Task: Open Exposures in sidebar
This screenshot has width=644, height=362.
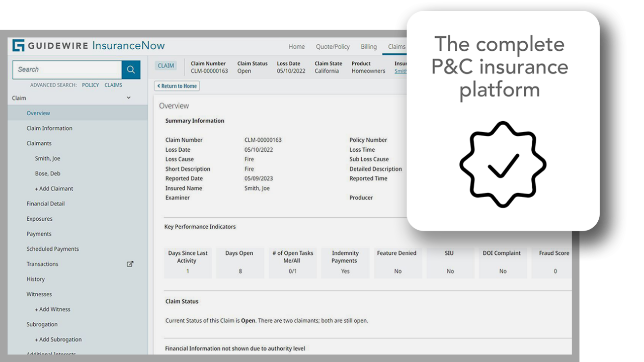Action: [x=39, y=219]
